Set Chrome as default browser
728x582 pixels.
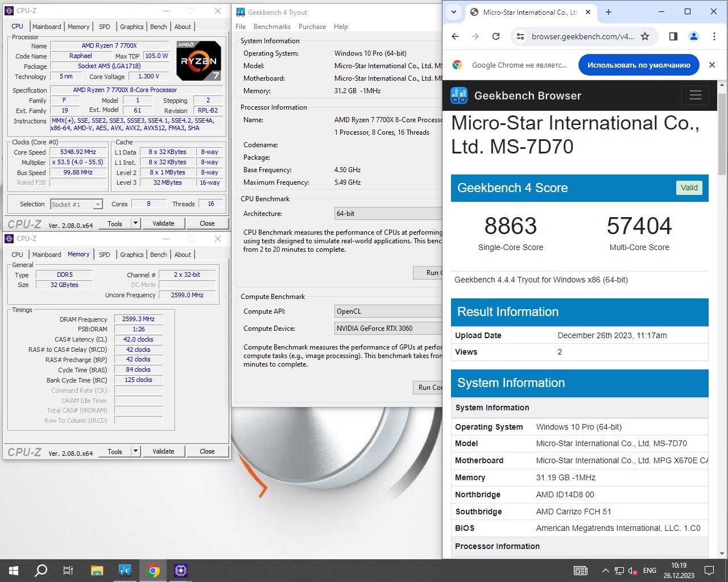point(639,65)
